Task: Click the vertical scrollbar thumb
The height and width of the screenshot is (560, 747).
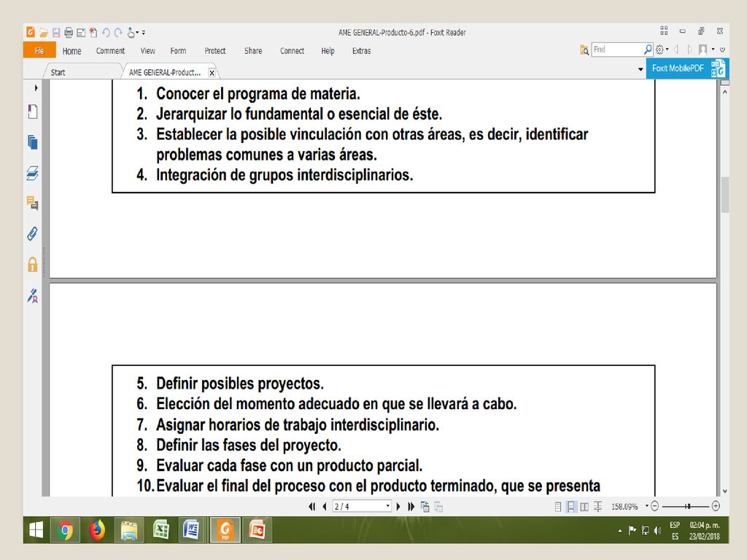Action: click(724, 195)
